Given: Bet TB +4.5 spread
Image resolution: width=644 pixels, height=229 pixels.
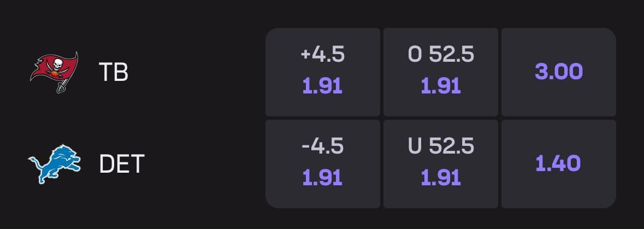Looking at the screenshot, I should 323,72.
